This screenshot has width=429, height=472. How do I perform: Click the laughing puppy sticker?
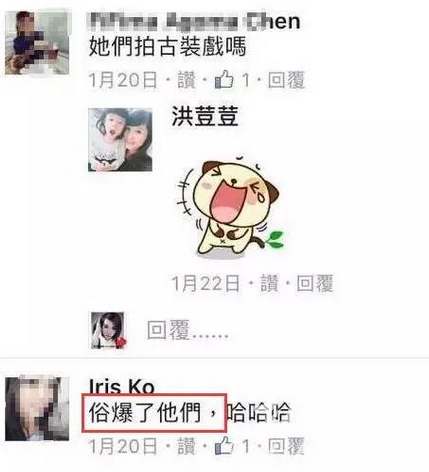coord(230,206)
